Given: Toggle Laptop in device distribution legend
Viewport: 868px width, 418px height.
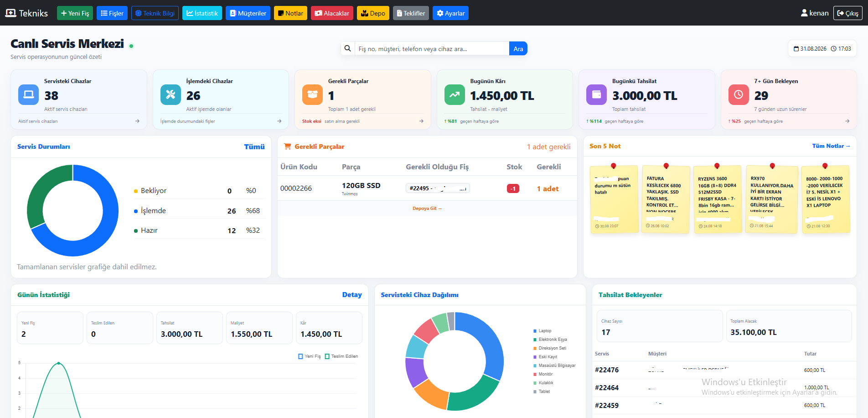Looking at the screenshot, I should (x=542, y=331).
